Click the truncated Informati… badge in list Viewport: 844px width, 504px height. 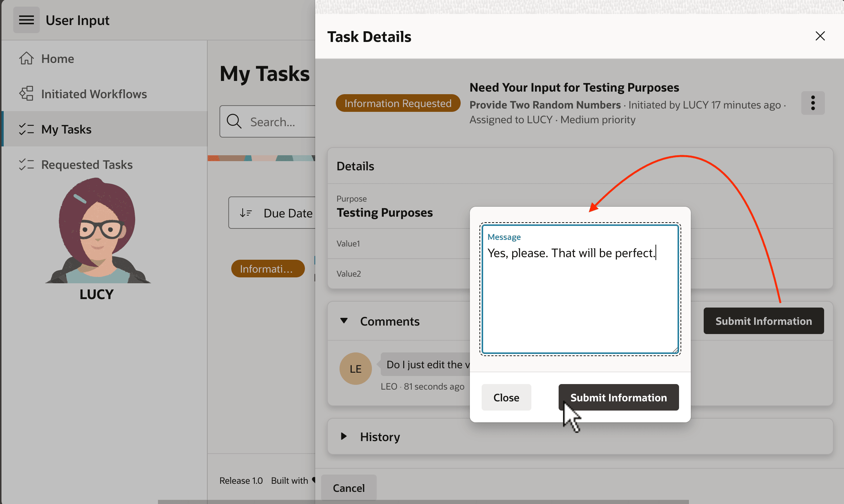(268, 269)
